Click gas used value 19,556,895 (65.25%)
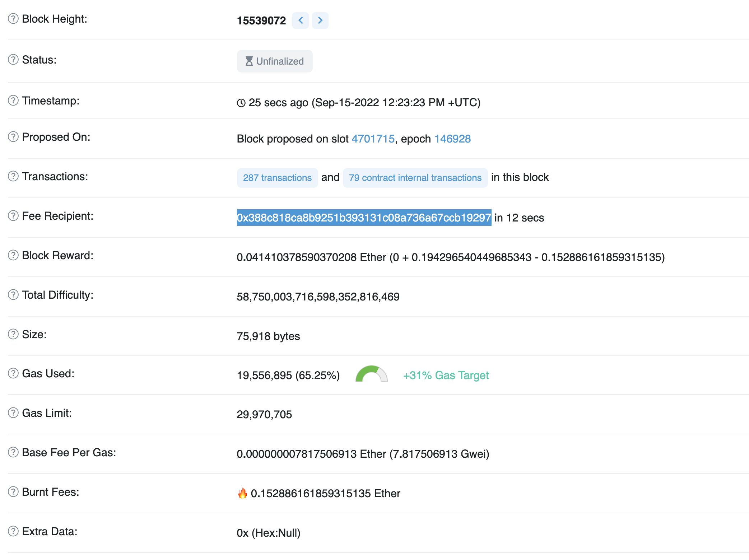This screenshot has width=749, height=560. click(288, 375)
